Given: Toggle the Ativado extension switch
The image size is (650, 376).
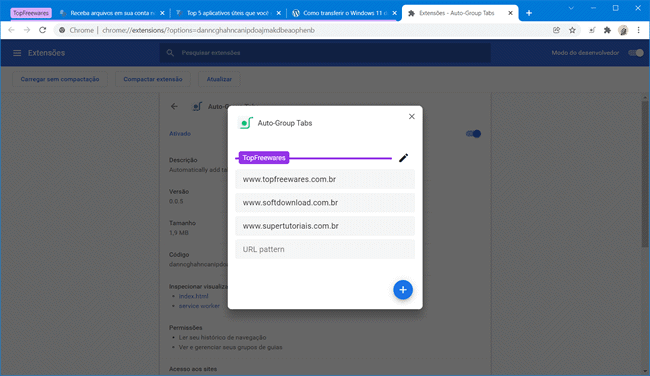Looking at the screenshot, I should (473, 133).
